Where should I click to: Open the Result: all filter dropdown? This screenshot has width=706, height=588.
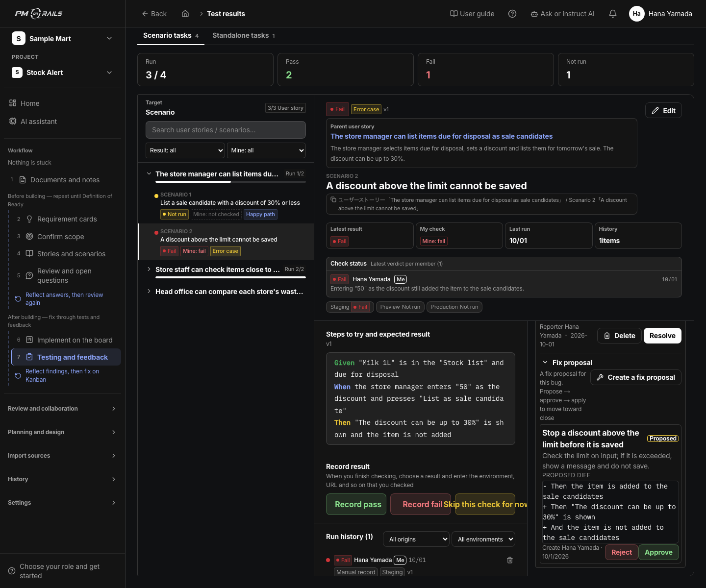(185, 150)
